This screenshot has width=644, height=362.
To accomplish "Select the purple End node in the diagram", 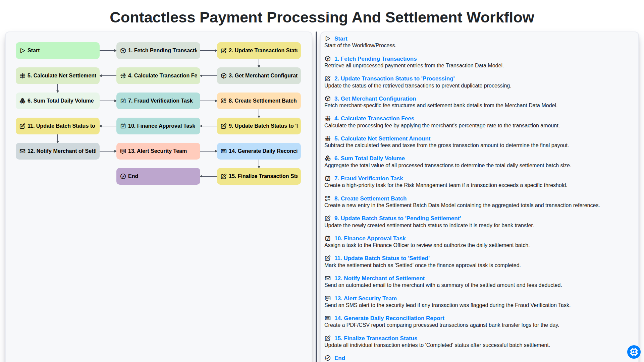I will (158, 176).
